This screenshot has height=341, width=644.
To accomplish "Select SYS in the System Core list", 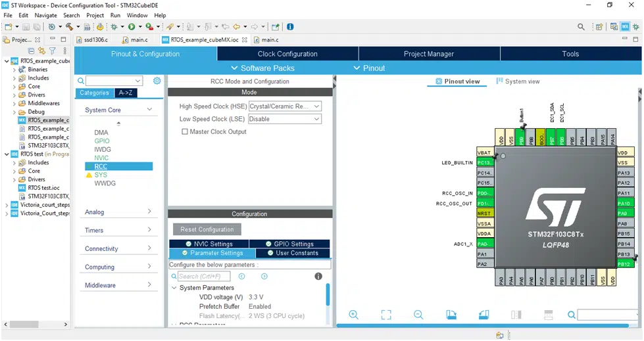I will click(x=101, y=175).
